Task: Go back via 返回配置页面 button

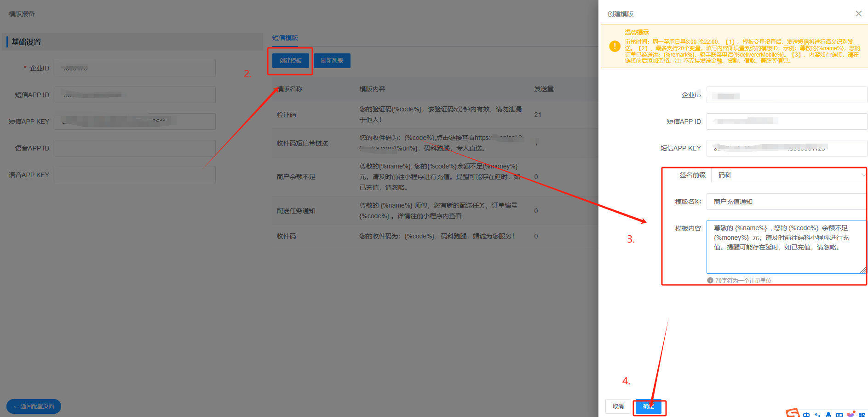Action: point(34,406)
